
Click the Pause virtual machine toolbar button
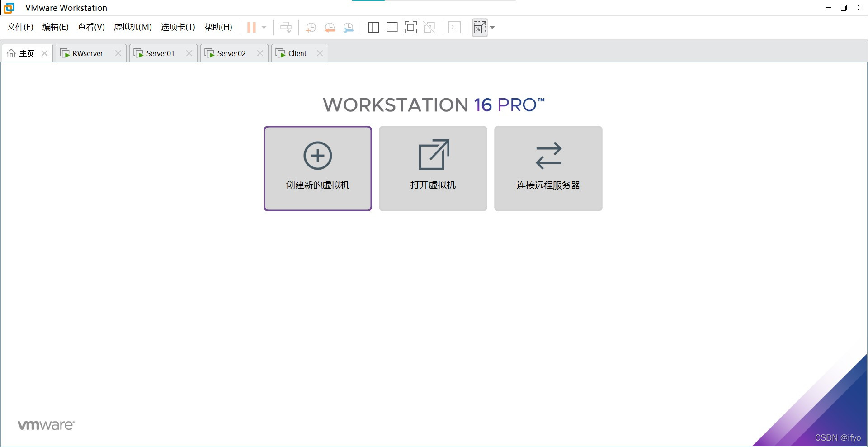(251, 28)
